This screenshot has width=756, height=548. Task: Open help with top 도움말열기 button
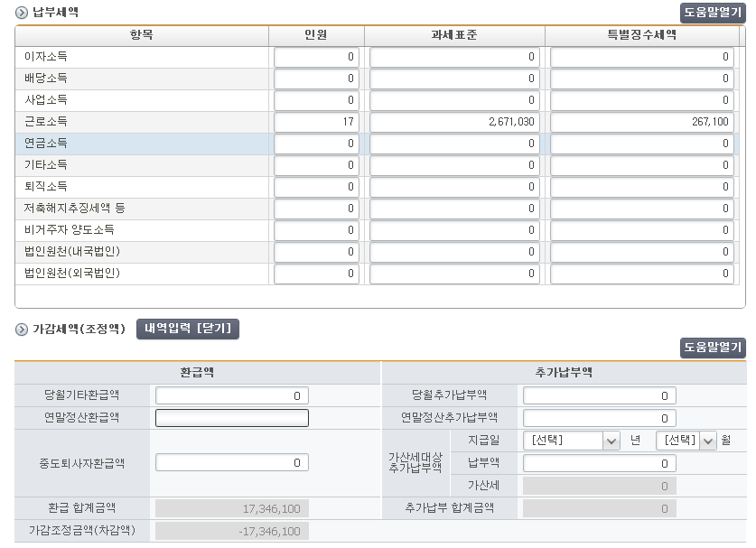[713, 13]
